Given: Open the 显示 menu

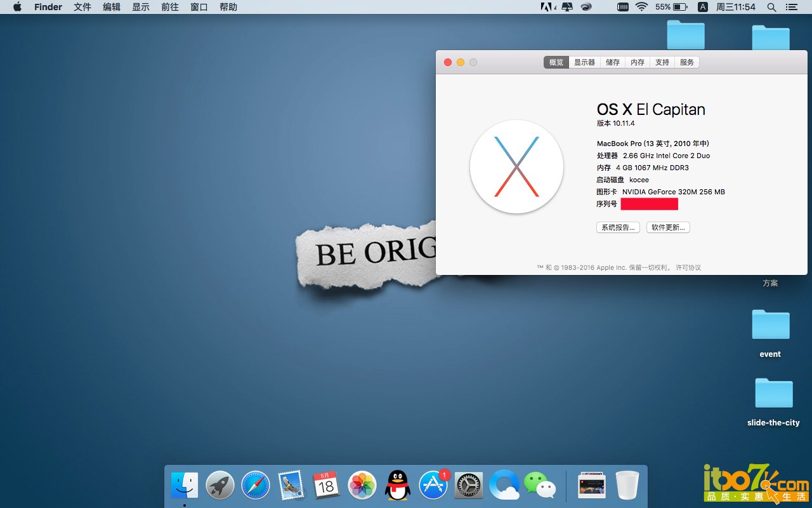Looking at the screenshot, I should tap(141, 7).
